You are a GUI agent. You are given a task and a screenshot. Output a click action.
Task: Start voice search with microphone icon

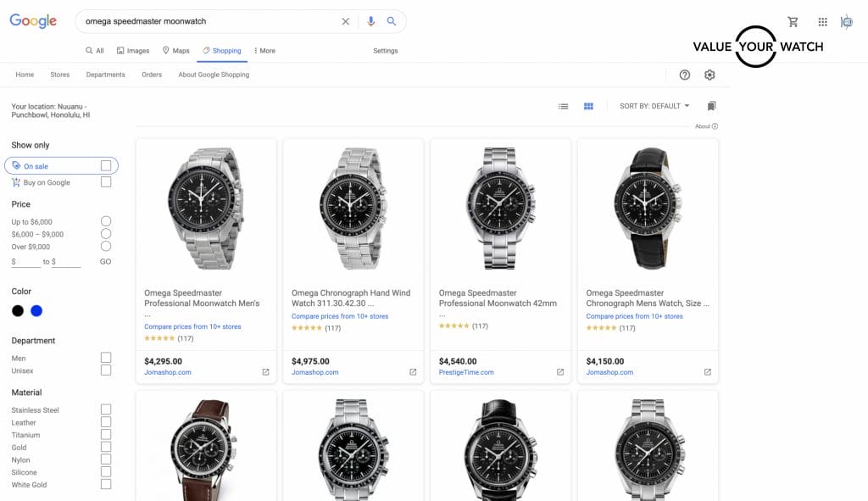[x=370, y=21]
